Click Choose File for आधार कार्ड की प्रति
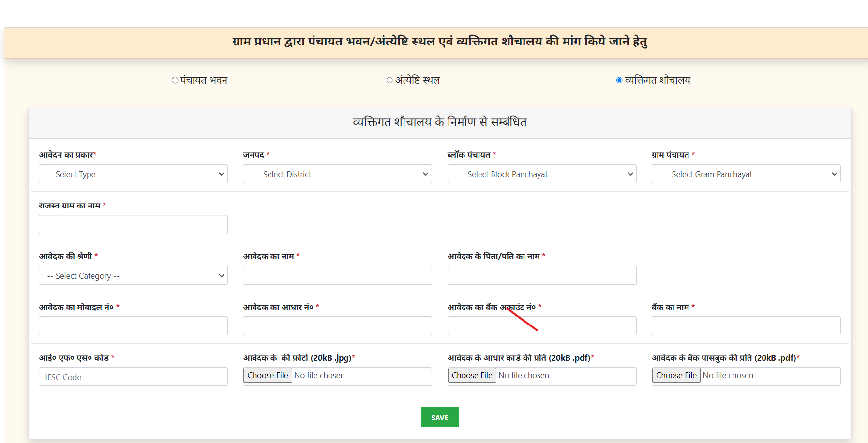This screenshot has height=443, width=868. point(471,375)
